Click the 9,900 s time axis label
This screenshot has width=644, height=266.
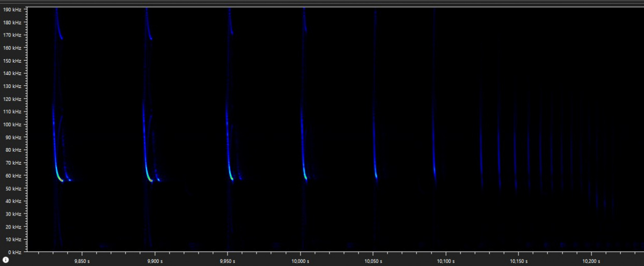[x=155, y=261]
